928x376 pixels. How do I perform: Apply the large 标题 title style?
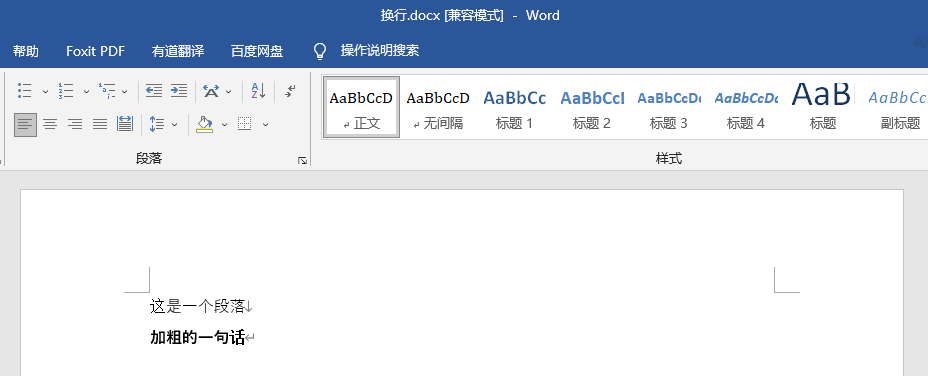point(822,107)
